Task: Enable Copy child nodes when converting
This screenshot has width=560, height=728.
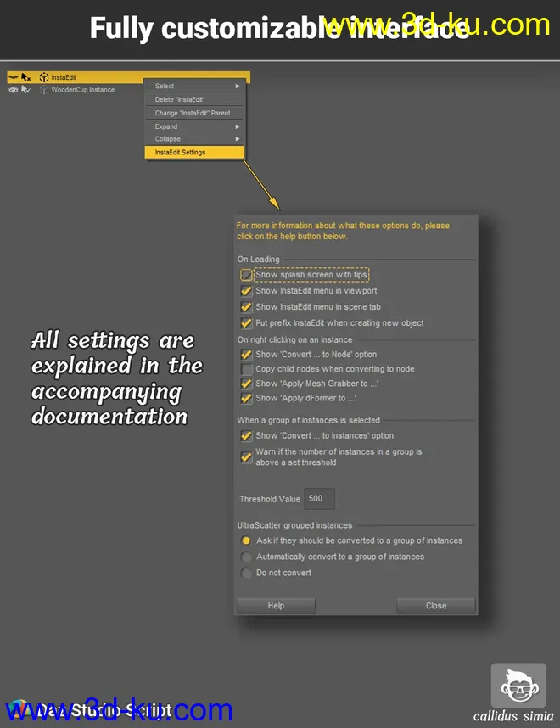Action: click(x=247, y=369)
